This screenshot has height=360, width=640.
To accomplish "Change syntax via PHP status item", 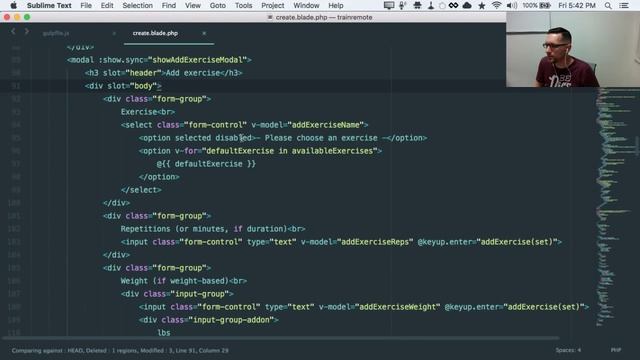I will 616,350.
